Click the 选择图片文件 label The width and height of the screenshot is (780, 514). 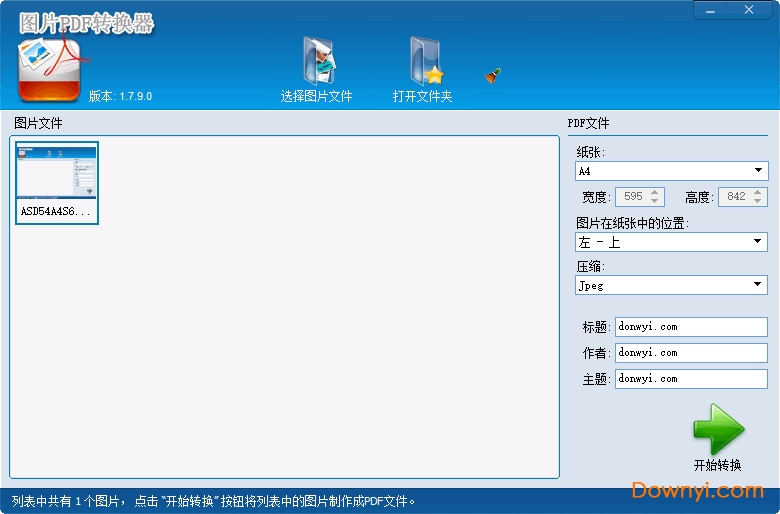point(316,96)
